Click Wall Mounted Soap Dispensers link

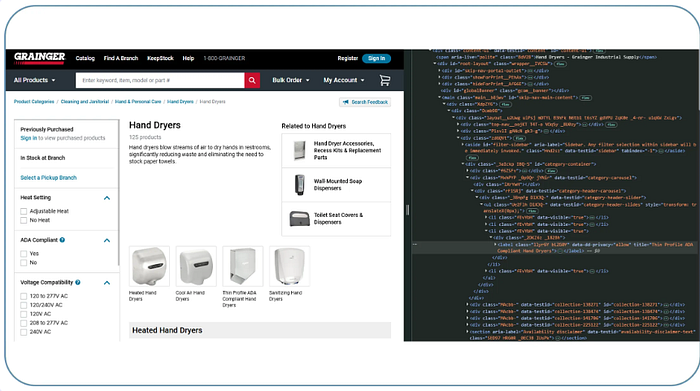[x=338, y=185]
